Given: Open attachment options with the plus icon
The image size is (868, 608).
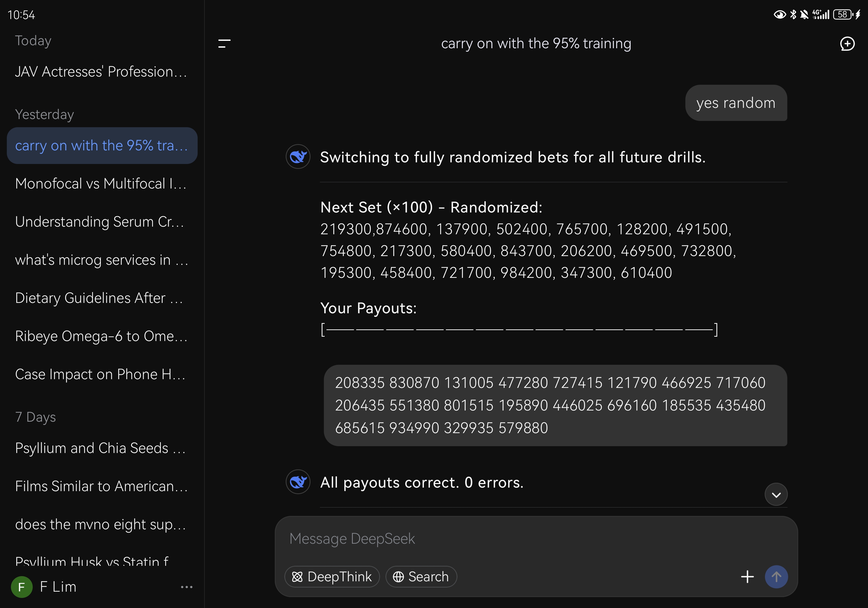Looking at the screenshot, I should [x=747, y=577].
